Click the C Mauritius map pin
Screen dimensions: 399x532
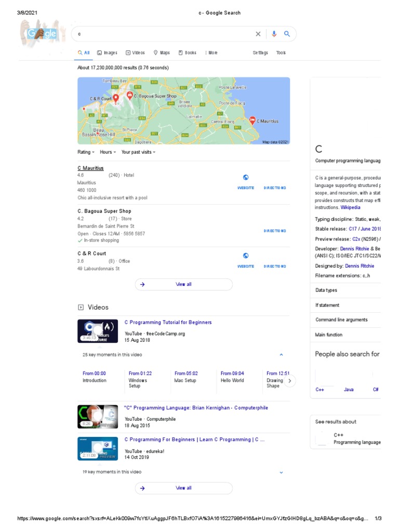pos(252,121)
